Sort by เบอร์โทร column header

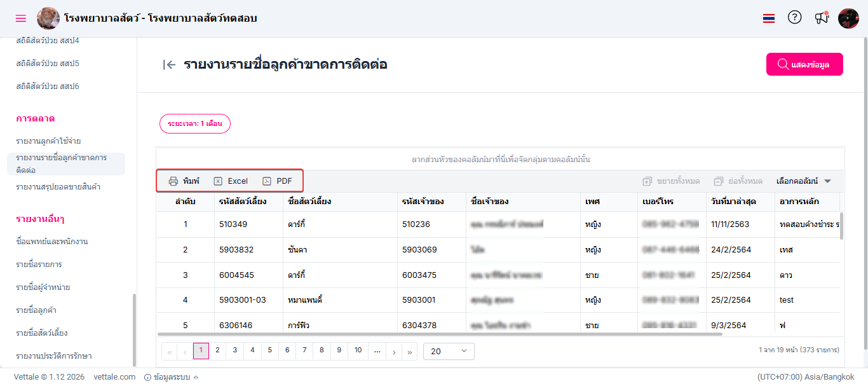pos(672,202)
